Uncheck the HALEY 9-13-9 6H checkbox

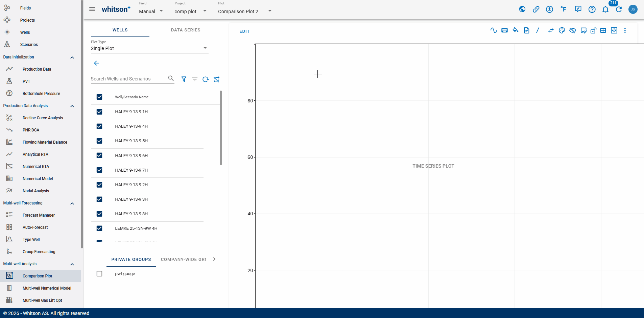tap(99, 155)
